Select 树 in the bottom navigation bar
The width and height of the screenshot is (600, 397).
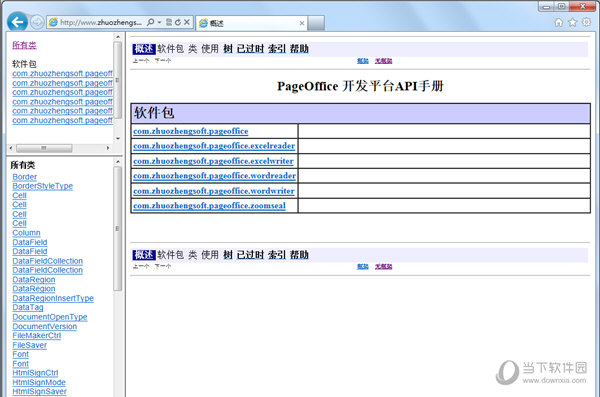tap(228, 255)
